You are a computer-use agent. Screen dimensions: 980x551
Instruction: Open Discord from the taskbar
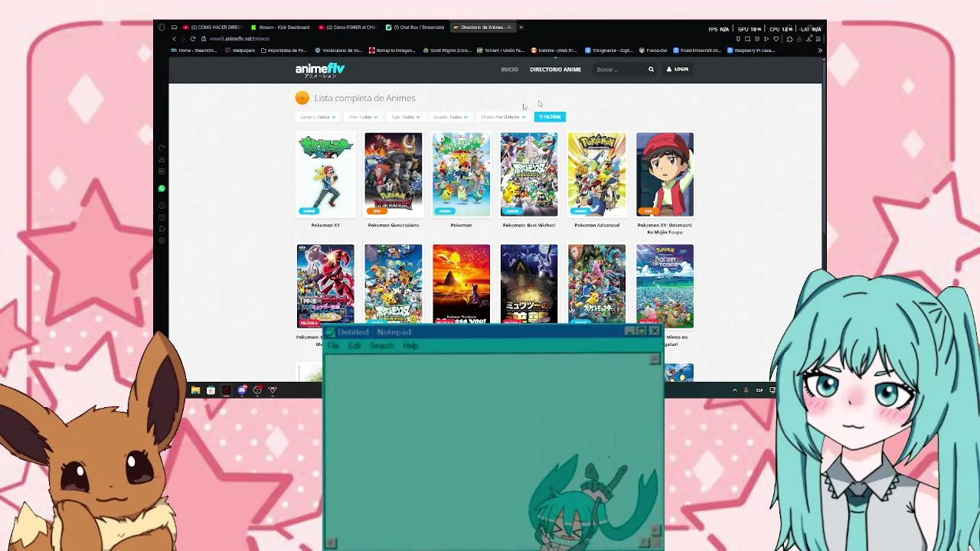pos(242,390)
